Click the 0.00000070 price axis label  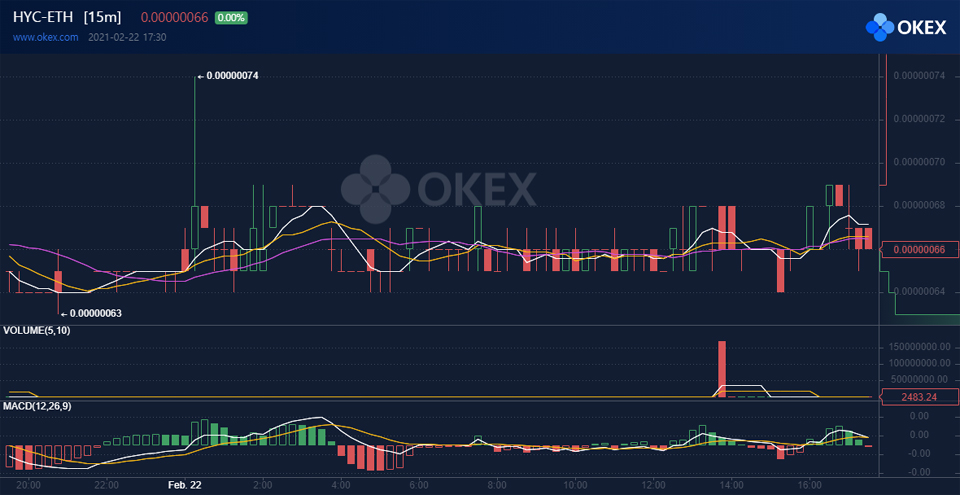920,162
